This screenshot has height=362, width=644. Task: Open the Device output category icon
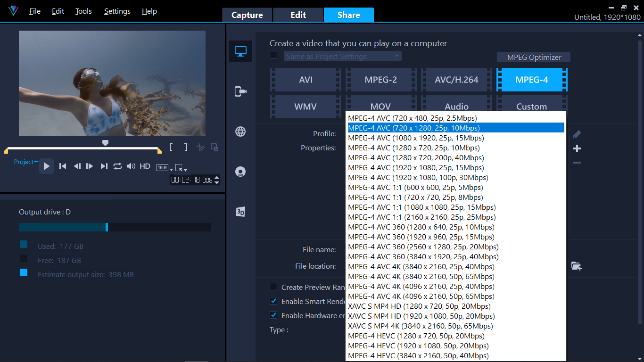coord(240,91)
